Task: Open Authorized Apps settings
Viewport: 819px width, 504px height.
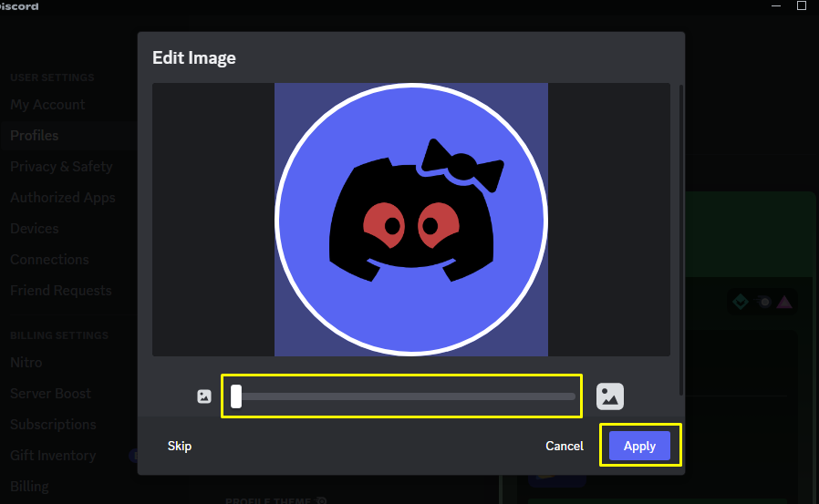Action: pyautogui.click(x=63, y=198)
